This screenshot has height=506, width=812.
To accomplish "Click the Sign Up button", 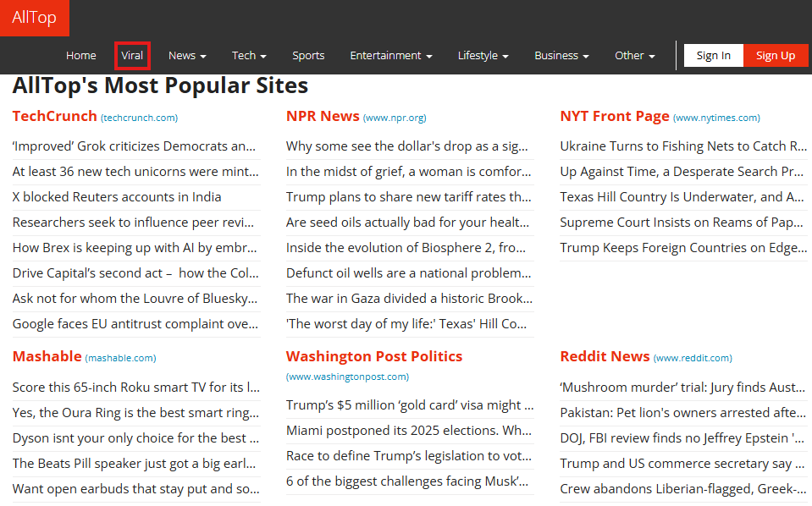I will pyautogui.click(x=776, y=55).
